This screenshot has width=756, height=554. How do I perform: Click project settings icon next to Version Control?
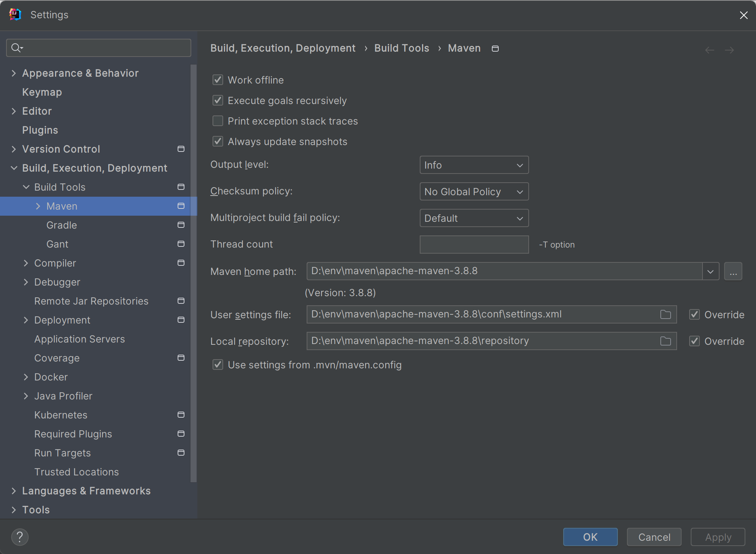point(181,149)
